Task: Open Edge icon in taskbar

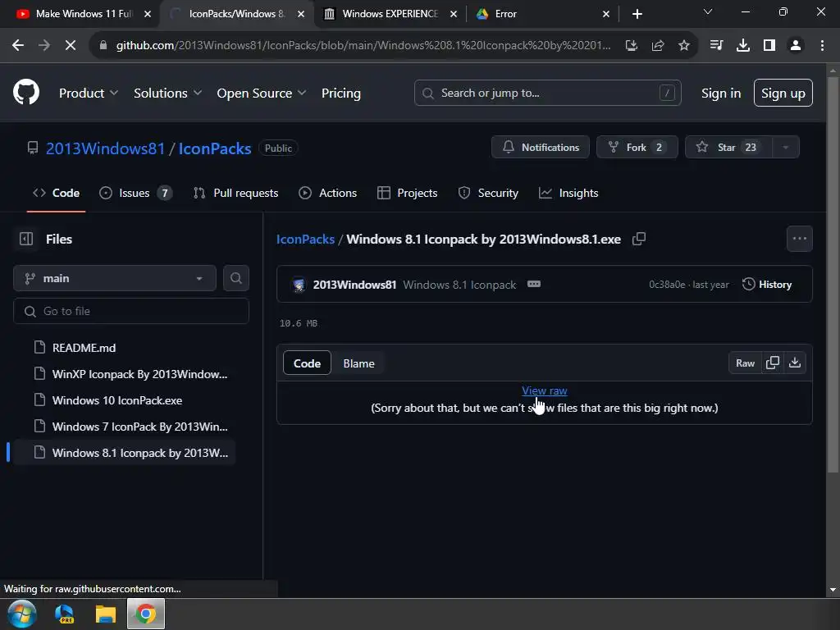Action: (65, 614)
